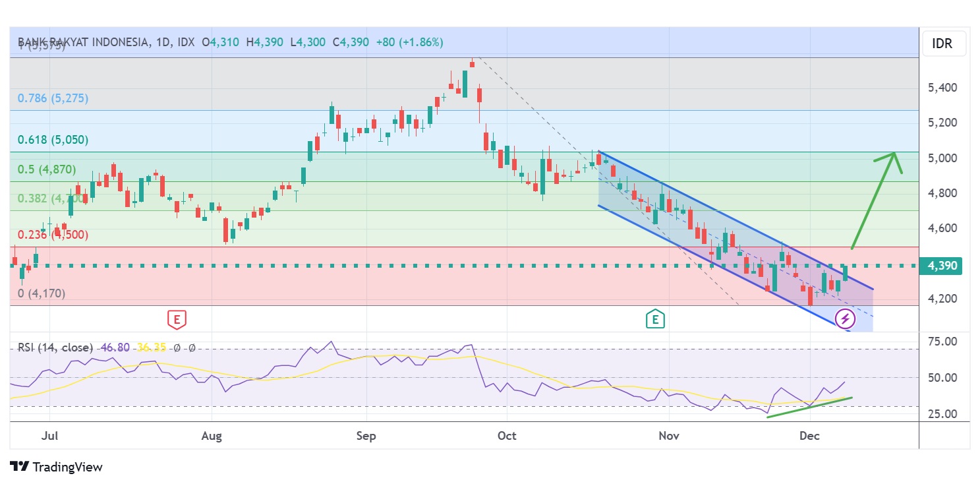The width and height of the screenshot is (980, 484).
Task: Click the Nov label on time axis
Action: pos(669,436)
